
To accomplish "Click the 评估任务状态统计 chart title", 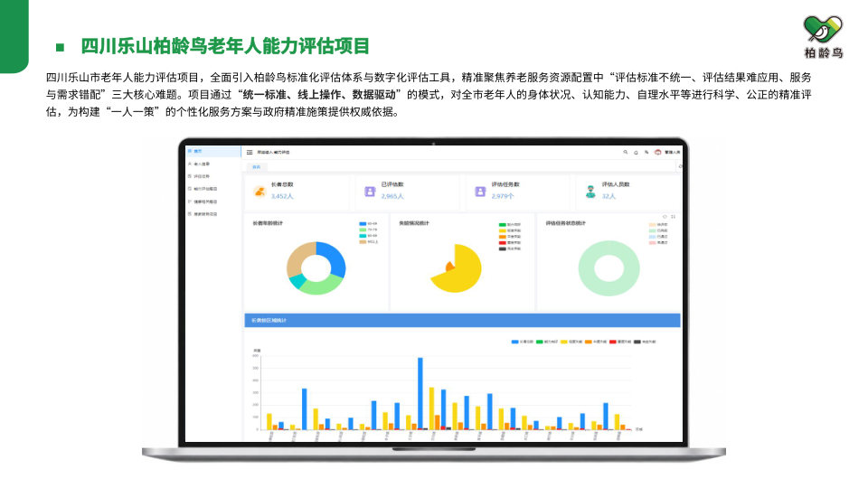I will pyautogui.click(x=565, y=223).
